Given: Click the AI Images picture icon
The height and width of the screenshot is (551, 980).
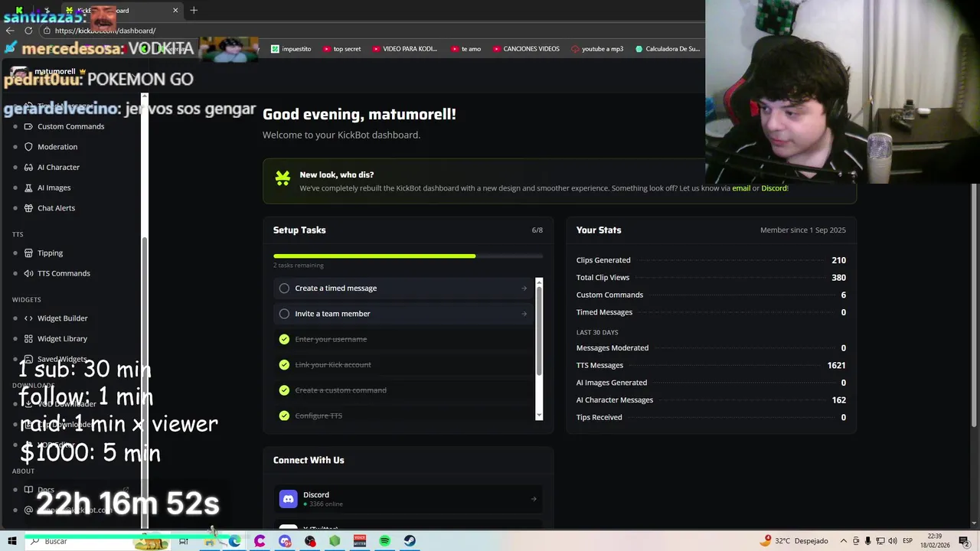Looking at the screenshot, I should point(28,187).
